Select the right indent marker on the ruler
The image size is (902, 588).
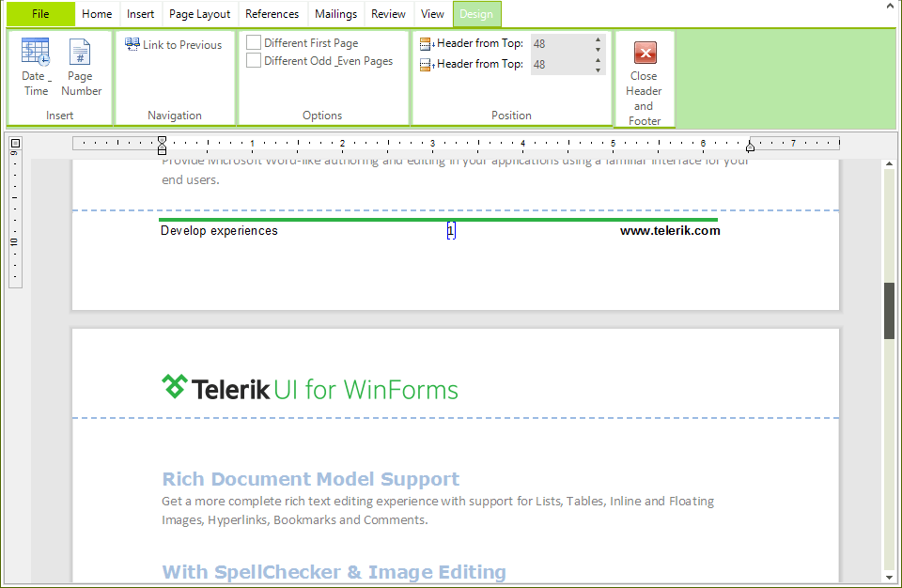750,147
